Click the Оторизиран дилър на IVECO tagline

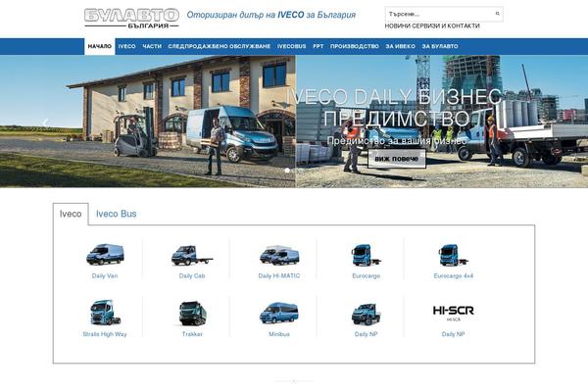pyautogui.click(x=271, y=15)
